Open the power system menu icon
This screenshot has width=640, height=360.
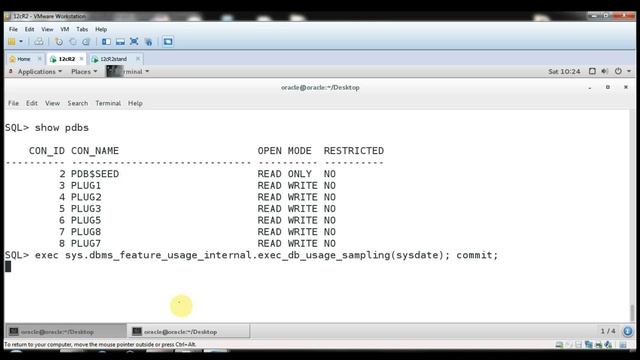coord(618,71)
